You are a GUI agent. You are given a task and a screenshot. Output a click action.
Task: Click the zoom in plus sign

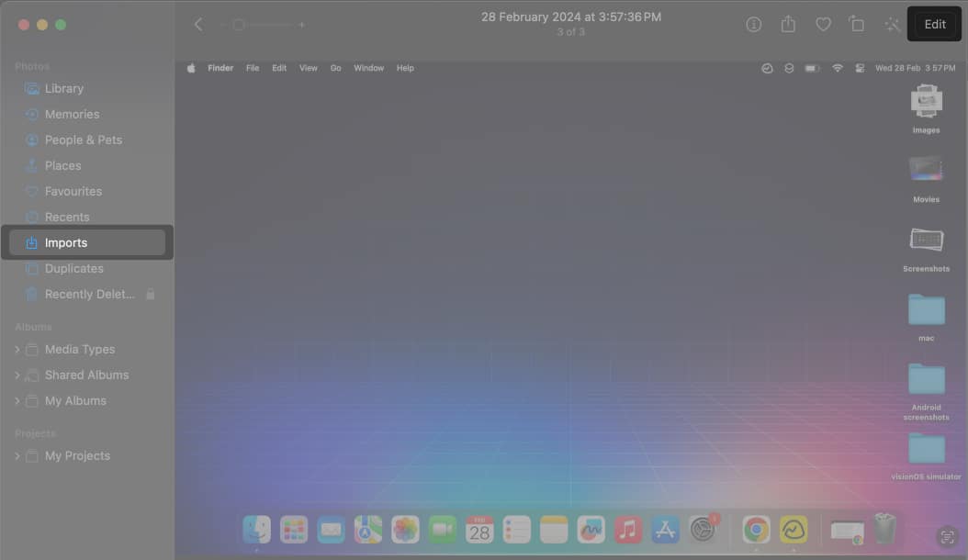tap(302, 25)
